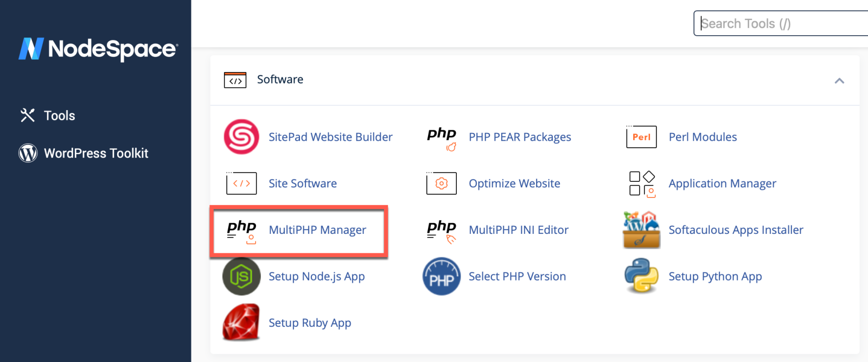Open the Softaculous toolbox icon
868x362 pixels.
point(641,230)
